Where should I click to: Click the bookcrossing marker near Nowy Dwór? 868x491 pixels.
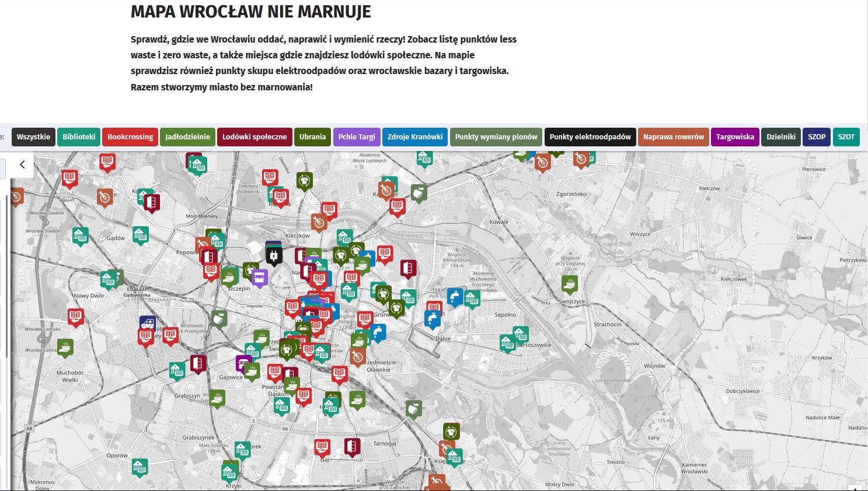pos(75,317)
